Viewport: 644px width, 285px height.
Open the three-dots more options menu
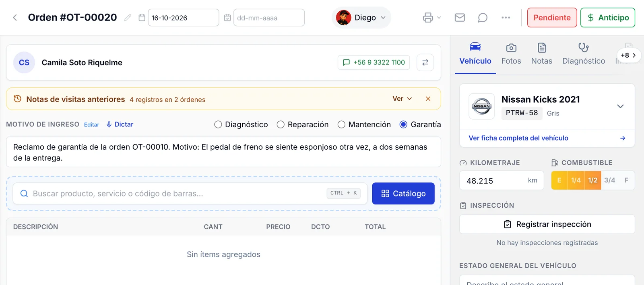point(506,18)
